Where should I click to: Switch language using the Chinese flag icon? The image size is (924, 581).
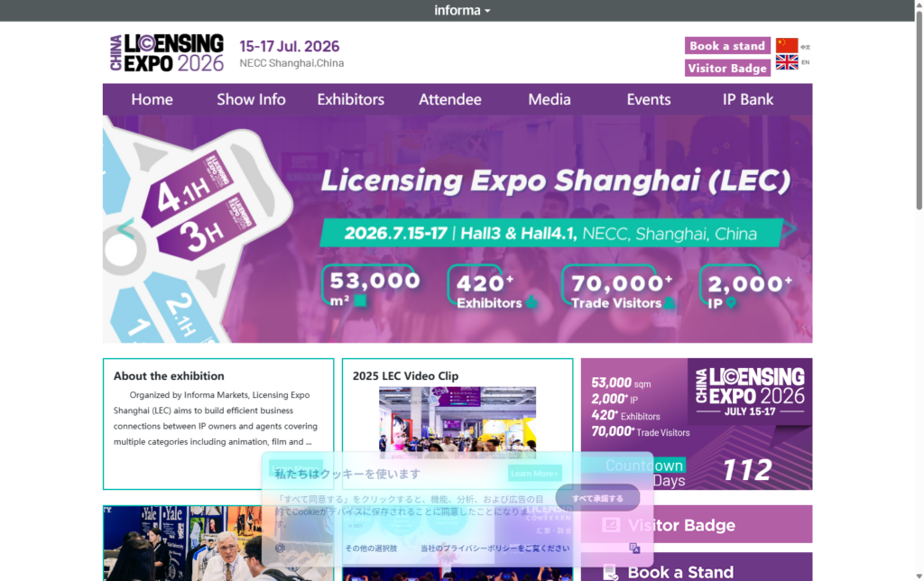pyautogui.click(x=787, y=45)
